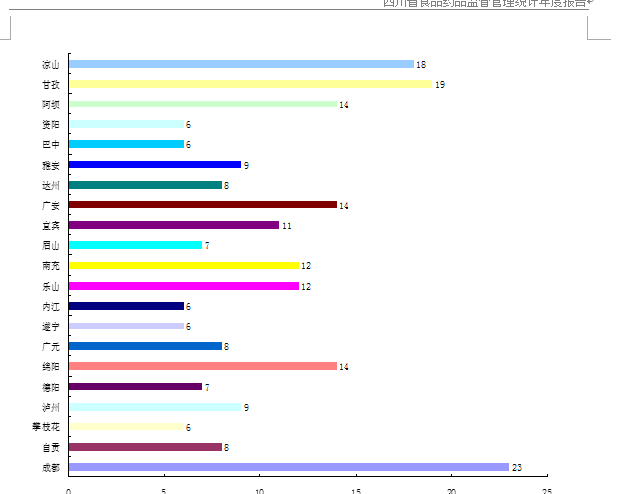Select the bright blue 雅安 bar
Viewport: 629px width, 494px height.
pos(154,165)
